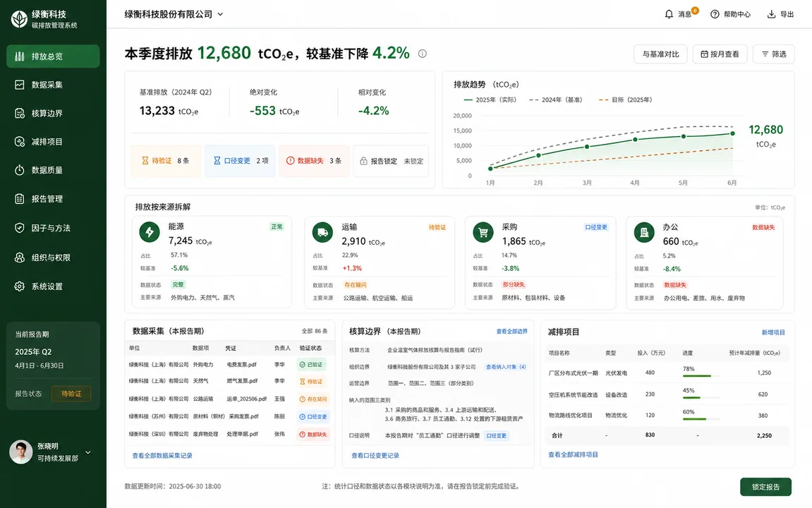This screenshot has width=812, height=508.
Task: Click the 45% progress bar for 空压机系统节能改造
Action: point(701,398)
